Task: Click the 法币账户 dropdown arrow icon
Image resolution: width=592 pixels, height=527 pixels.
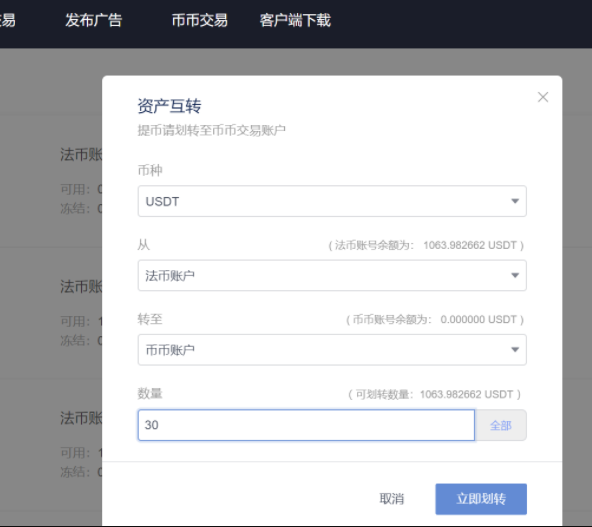Action: click(x=515, y=275)
